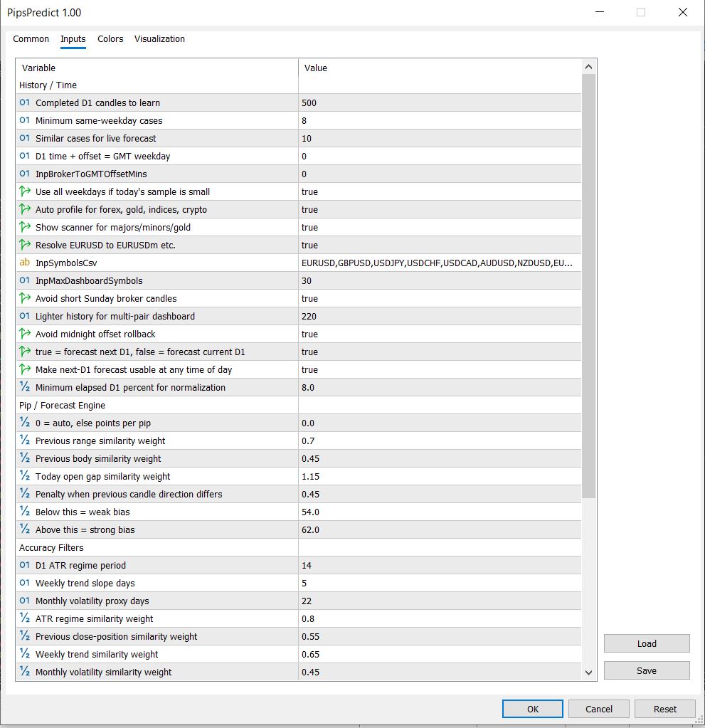This screenshot has height=728, width=705.
Task: Click integer icon beside InpMaxDashboardSymbols
Action: [25, 280]
